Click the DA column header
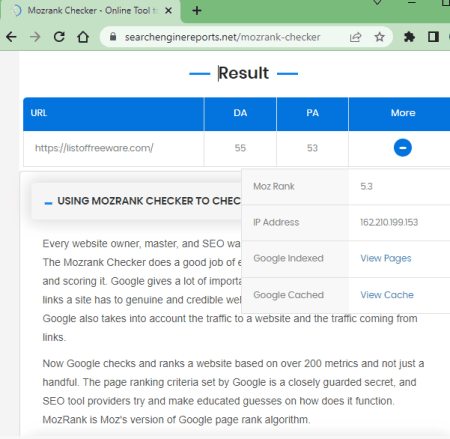The width and height of the screenshot is (450, 439). pos(240,113)
